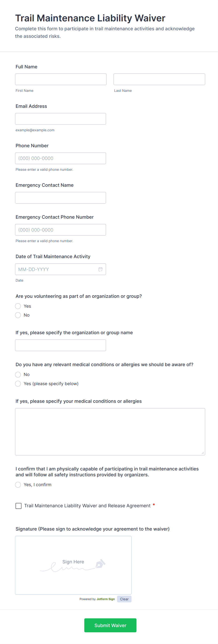Select the Email Address field
The width and height of the screenshot is (218, 644).
(x=60, y=119)
